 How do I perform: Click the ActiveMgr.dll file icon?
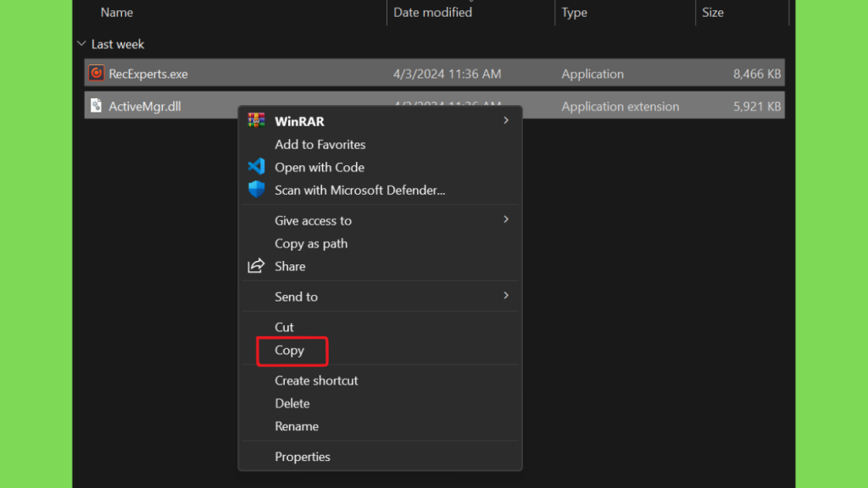97,106
